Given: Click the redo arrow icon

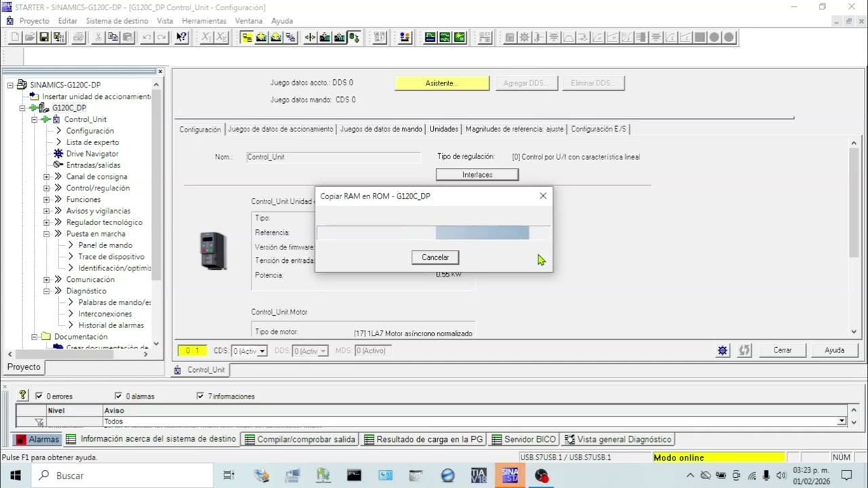Looking at the screenshot, I should click(161, 37).
